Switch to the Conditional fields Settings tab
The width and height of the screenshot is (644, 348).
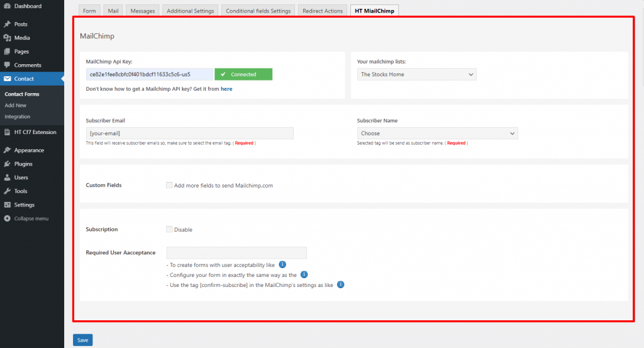pyautogui.click(x=258, y=11)
